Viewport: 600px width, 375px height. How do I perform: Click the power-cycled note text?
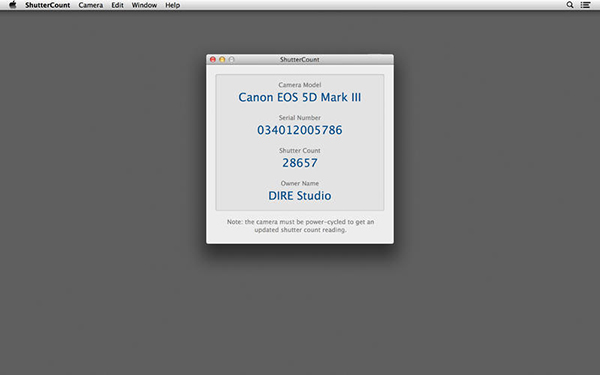(300, 226)
